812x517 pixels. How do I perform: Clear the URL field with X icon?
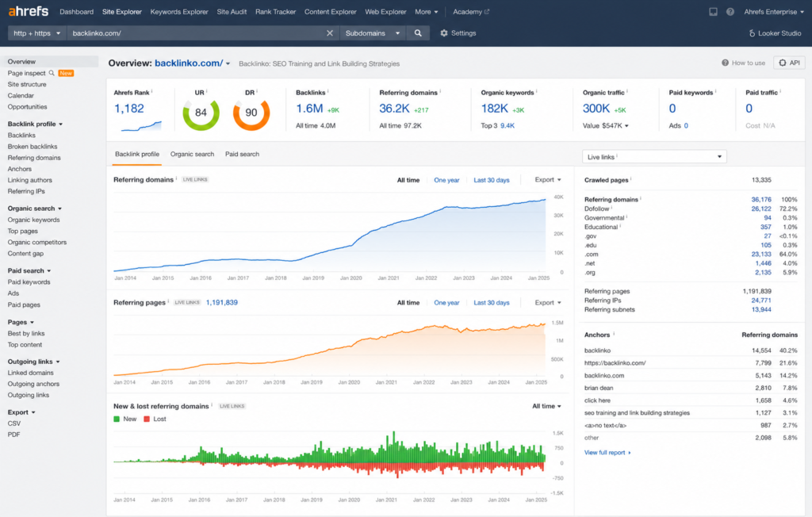pos(329,33)
